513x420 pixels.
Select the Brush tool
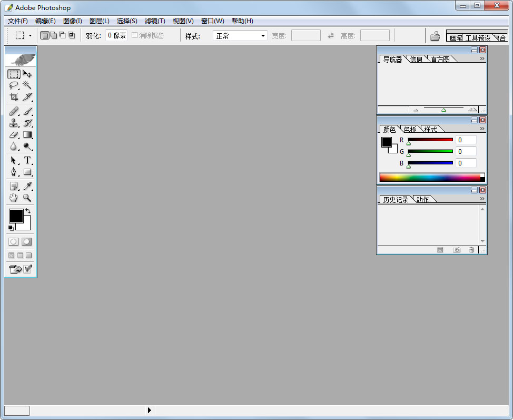point(27,112)
